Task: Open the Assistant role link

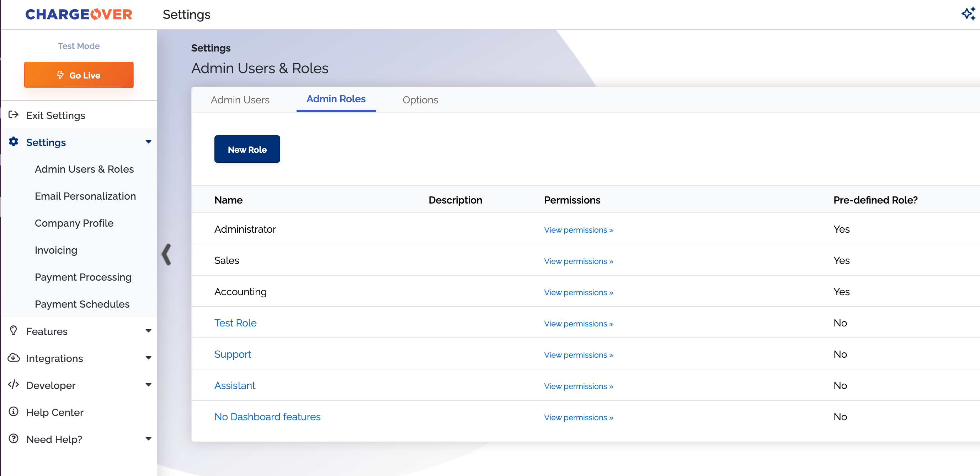Action: 235,385
